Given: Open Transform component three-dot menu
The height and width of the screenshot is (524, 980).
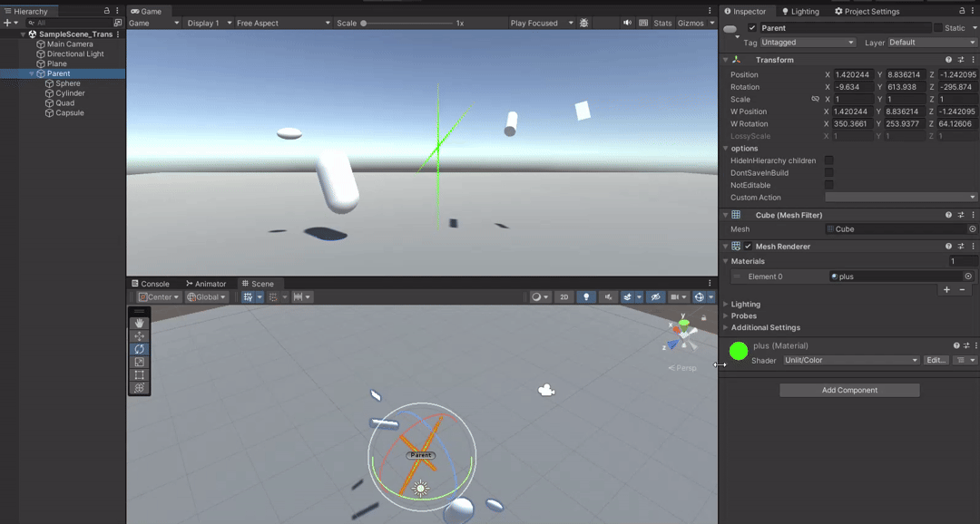Looking at the screenshot, I should [x=973, y=60].
